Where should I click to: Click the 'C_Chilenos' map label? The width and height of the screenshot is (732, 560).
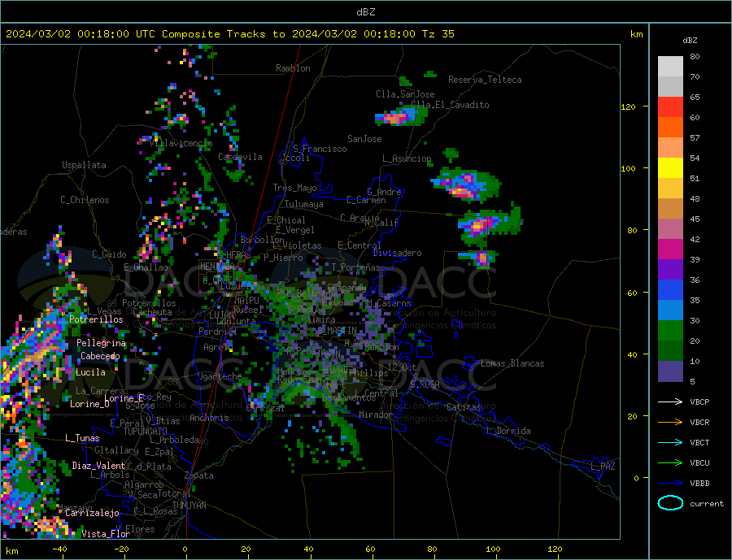pyautogui.click(x=85, y=200)
